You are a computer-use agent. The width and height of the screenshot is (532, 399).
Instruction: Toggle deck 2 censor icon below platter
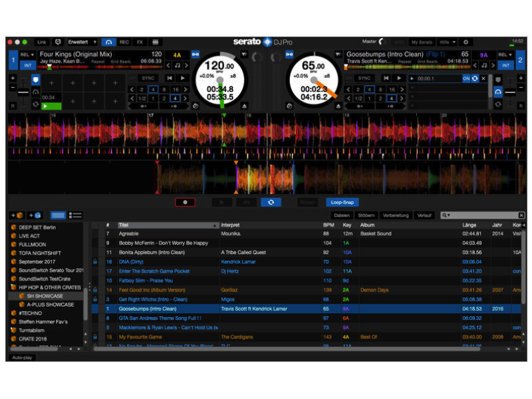pos(289,106)
